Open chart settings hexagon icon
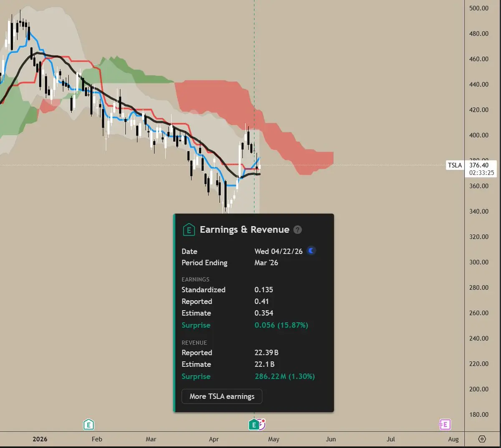 click(482, 439)
